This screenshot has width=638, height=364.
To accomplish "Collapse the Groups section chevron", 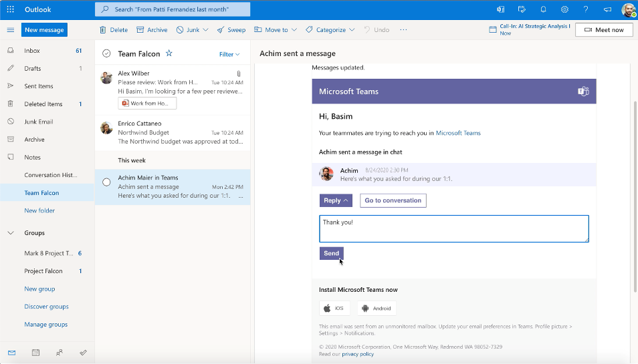I will [x=11, y=233].
